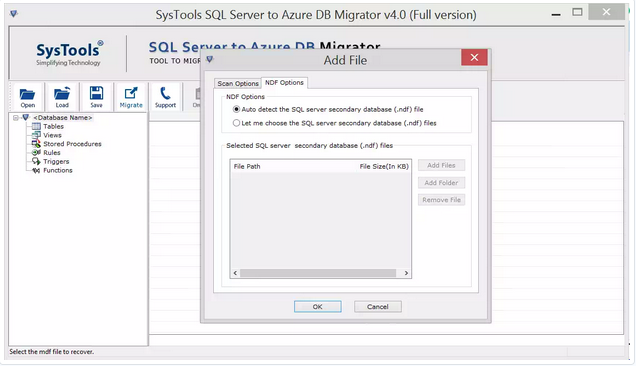Click the file list horizontal scrollbar track
The height and width of the screenshot is (366, 636).
[x=318, y=273]
